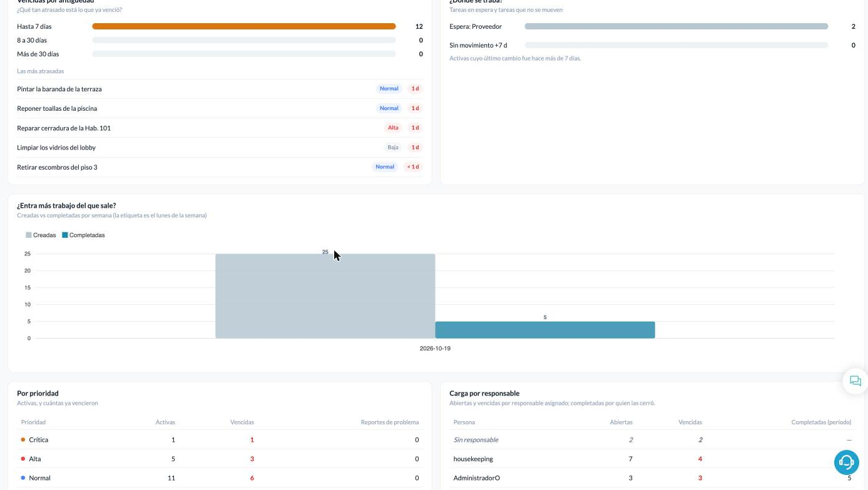
Task: Toggle the Completadas series in chart legend
Action: coord(83,235)
